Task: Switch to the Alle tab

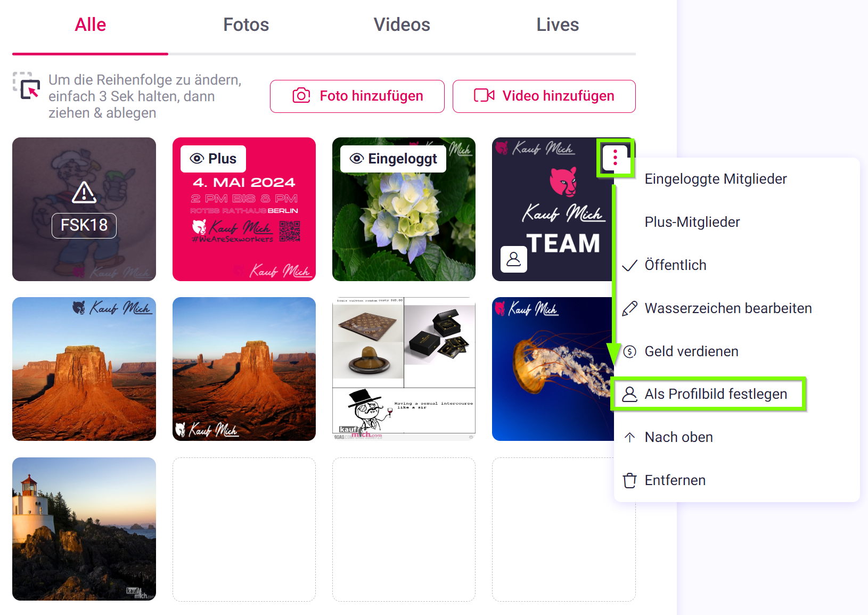Action: click(90, 25)
